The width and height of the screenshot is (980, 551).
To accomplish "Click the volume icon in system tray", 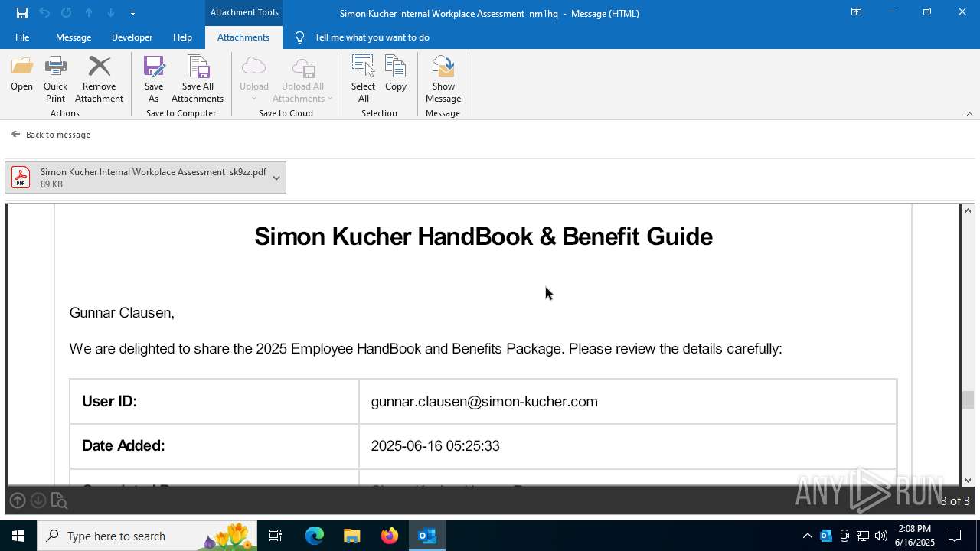I will click(881, 536).
